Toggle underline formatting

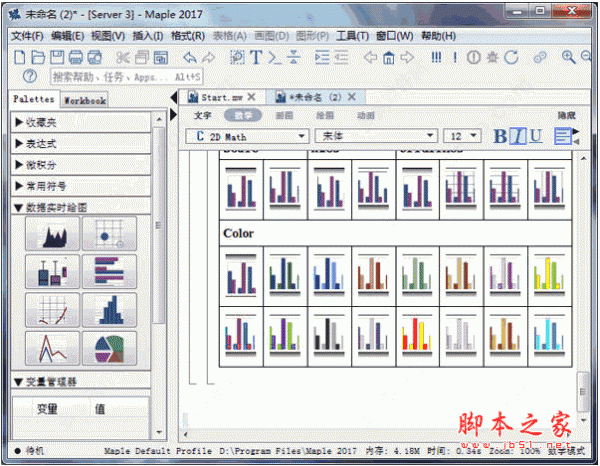536,136
